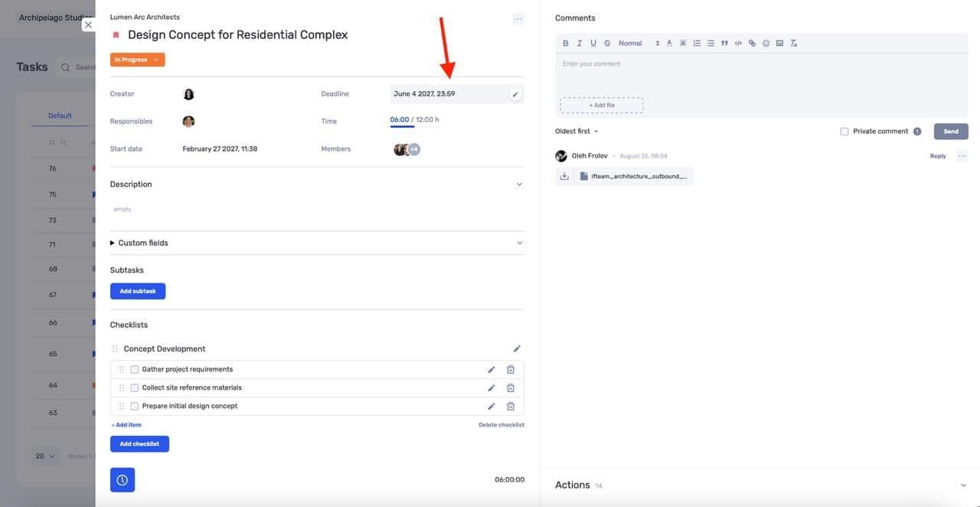
Task: Open the Oldest first sort dropdown
Action: pyautogui.click(x=577, y=131)
